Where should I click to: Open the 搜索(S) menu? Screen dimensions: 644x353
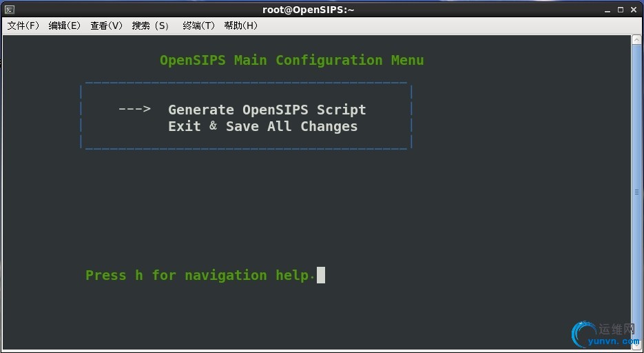click(150, 26)
